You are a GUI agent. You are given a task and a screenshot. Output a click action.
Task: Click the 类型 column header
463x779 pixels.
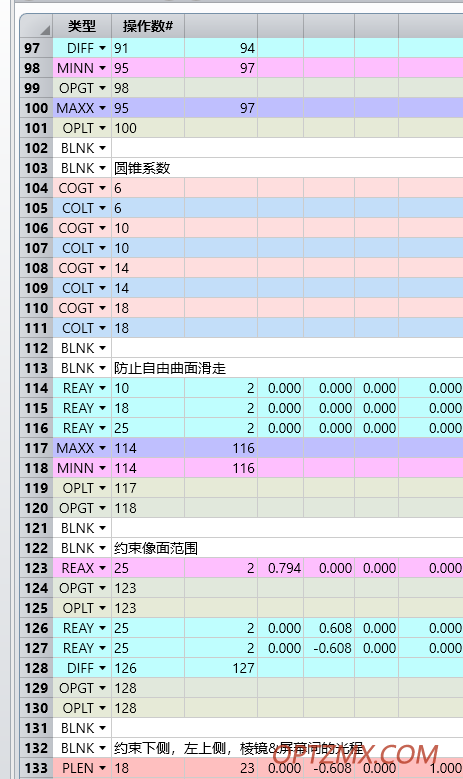(82, 26)
